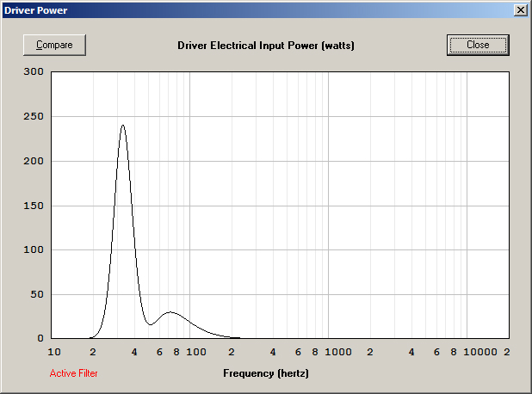
Task: Click the power curve main peak
Action: coord(123,125)
